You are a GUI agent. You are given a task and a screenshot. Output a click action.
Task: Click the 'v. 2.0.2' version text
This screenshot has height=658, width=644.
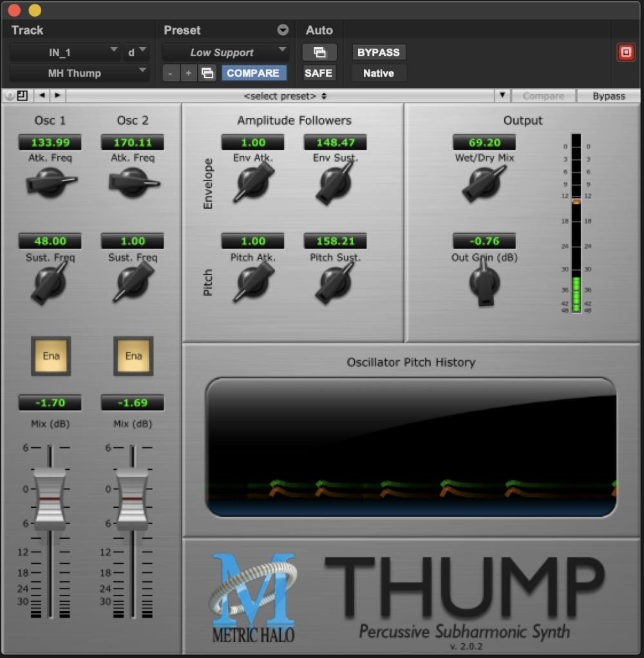(466, 646)
